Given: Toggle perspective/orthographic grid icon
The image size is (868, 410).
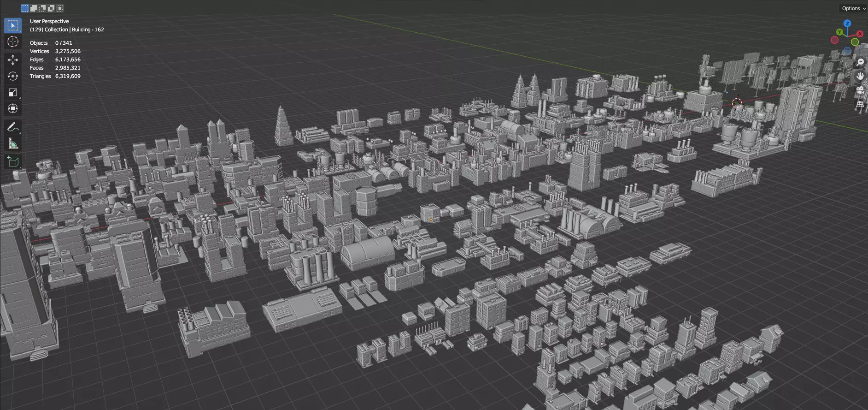Looking at the screenshot, I should tap(860, 105).
